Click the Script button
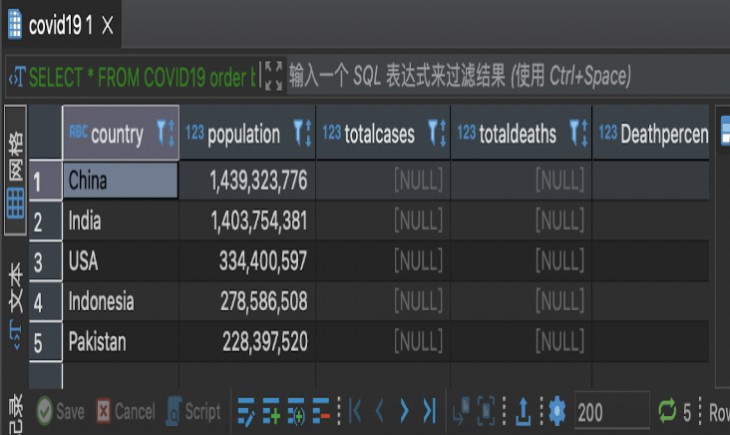The height and width of the screenshot is (435, 730). 194,412
